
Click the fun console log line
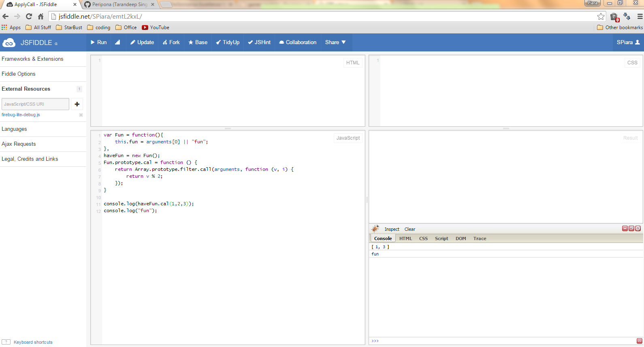(x=506, y=254)
